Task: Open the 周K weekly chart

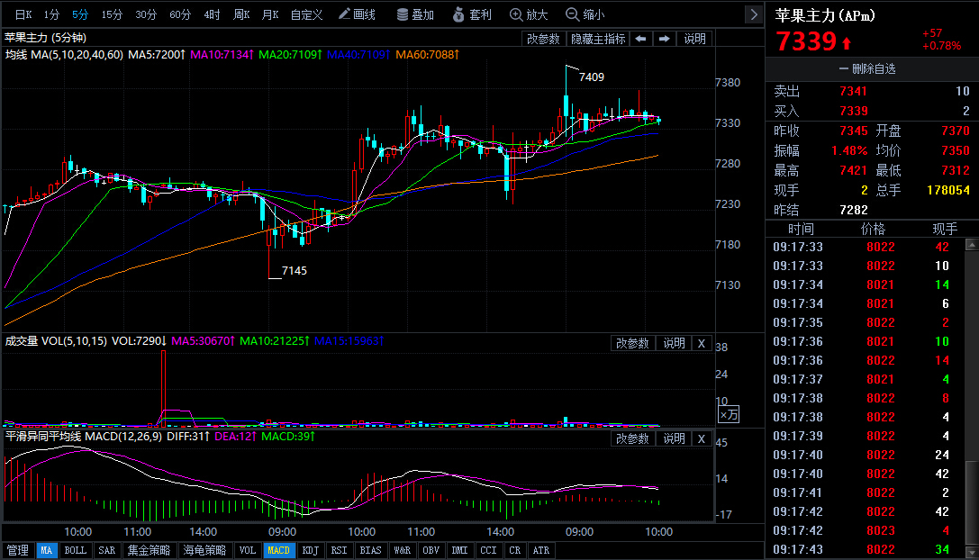Action: pos(241,14)
